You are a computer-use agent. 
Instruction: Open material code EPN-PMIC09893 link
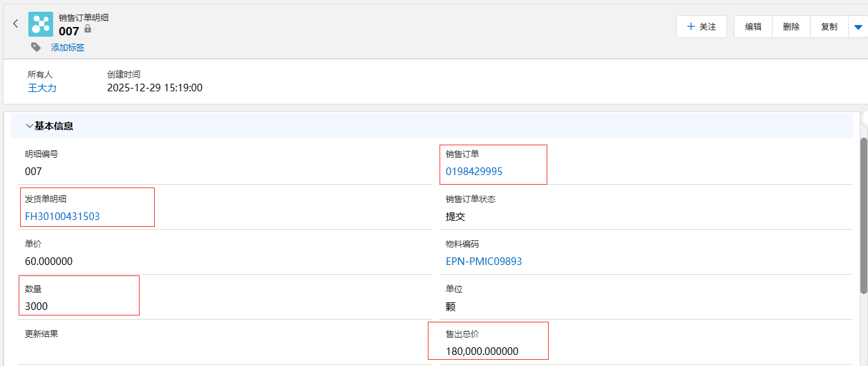tap(484, 262)
